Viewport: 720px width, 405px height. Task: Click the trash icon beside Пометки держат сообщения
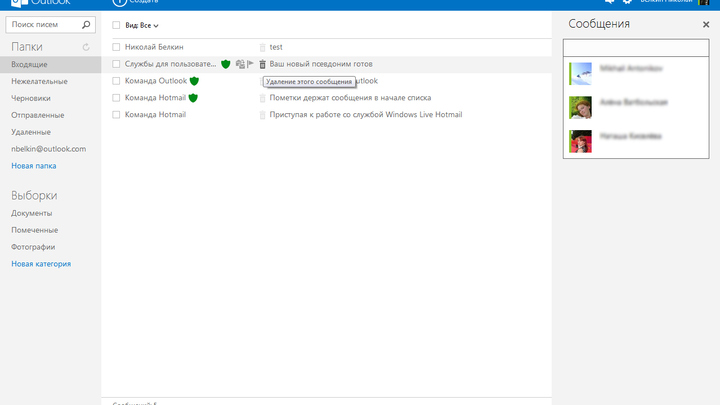point(262,98)
